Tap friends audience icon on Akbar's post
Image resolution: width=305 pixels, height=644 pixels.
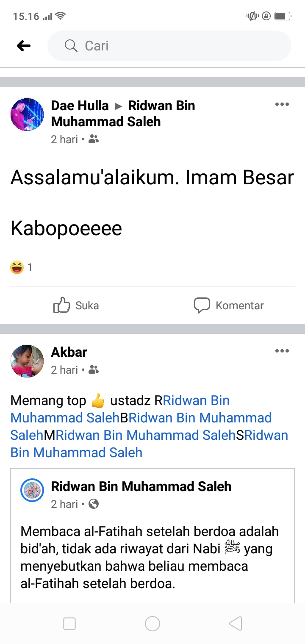click(94, 370)
